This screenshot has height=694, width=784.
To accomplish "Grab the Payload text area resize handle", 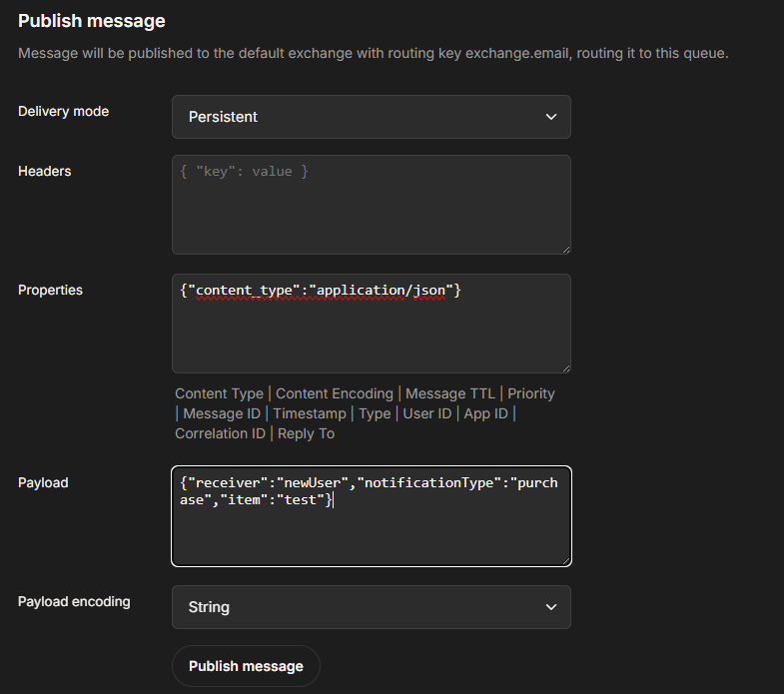I will point(566,560).
